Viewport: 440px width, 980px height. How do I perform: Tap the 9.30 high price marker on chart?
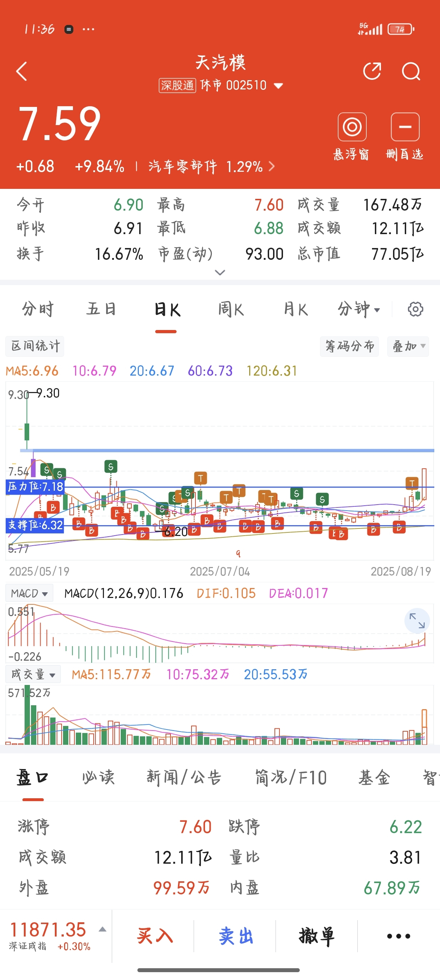[48, 393]
